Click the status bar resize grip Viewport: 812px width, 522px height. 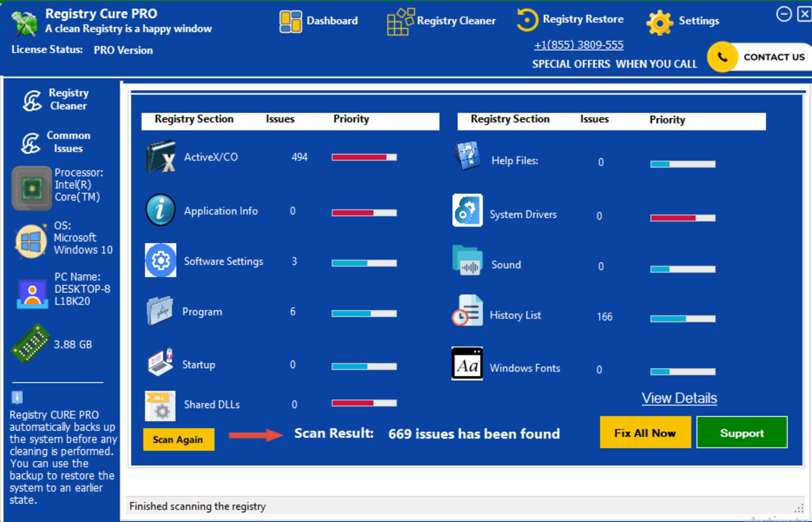coord(799,508)
